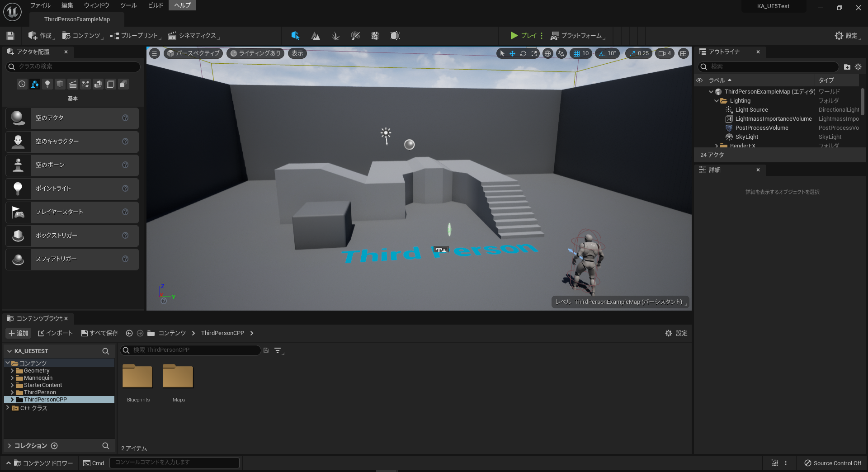The width and height of the screenshot is (868, 472).
Task: Toggle rotation snapping angle icon
Action: point(602,53)
